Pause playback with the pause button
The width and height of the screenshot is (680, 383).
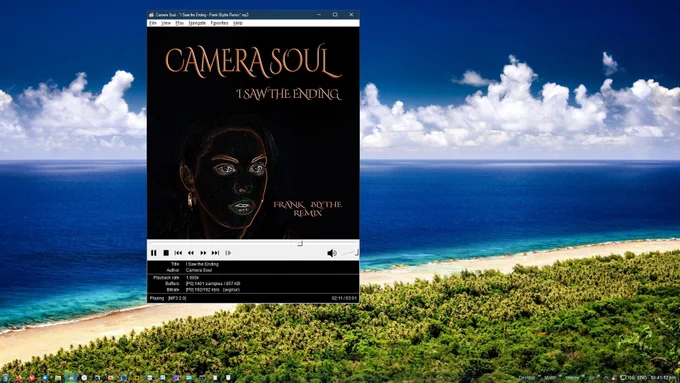click(x=154, y=253)
